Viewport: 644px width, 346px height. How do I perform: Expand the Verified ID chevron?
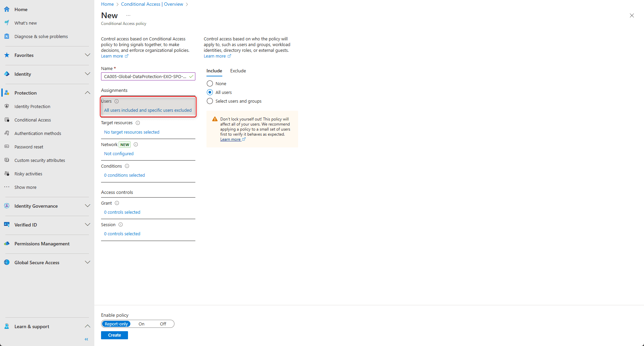pyautogui.click(x=88, y=224)
